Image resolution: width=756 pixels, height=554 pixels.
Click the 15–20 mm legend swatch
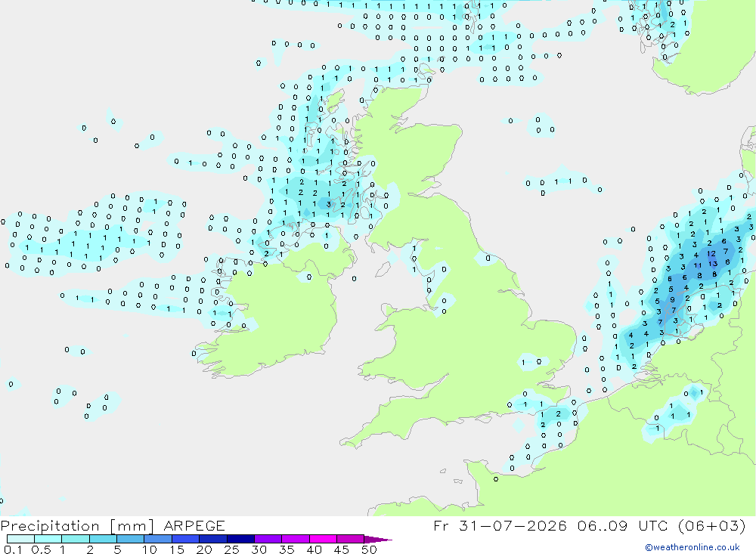click(x=186, y=539)
